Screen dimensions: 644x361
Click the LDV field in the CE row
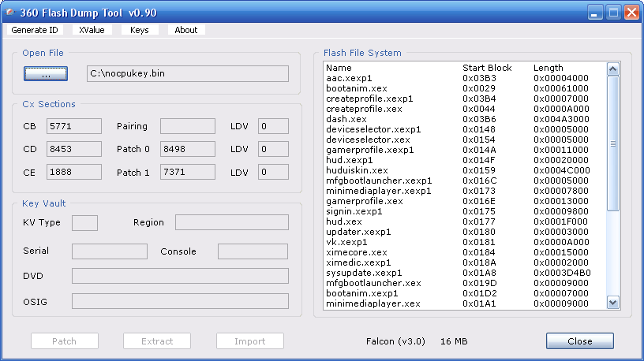click(273, 173)
